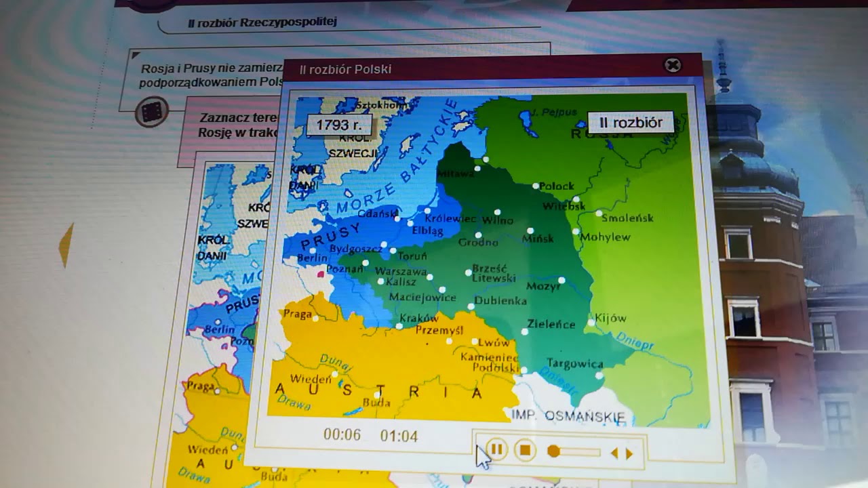Close the II rozbiór Polski popup
The width and height of the screenshot is (868, 488).
point(672,65)
